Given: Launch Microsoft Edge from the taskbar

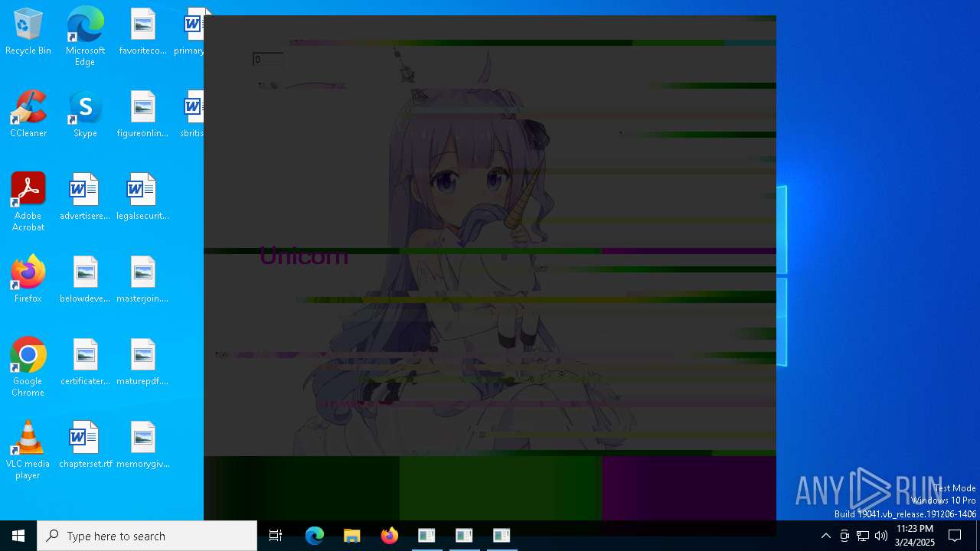Looking at the screenshot, I should 315,536.
